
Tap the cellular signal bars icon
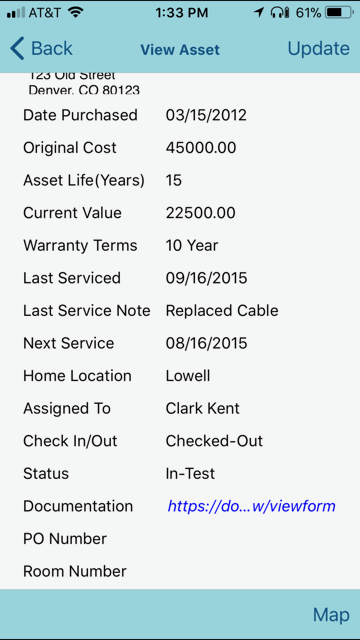16,13
